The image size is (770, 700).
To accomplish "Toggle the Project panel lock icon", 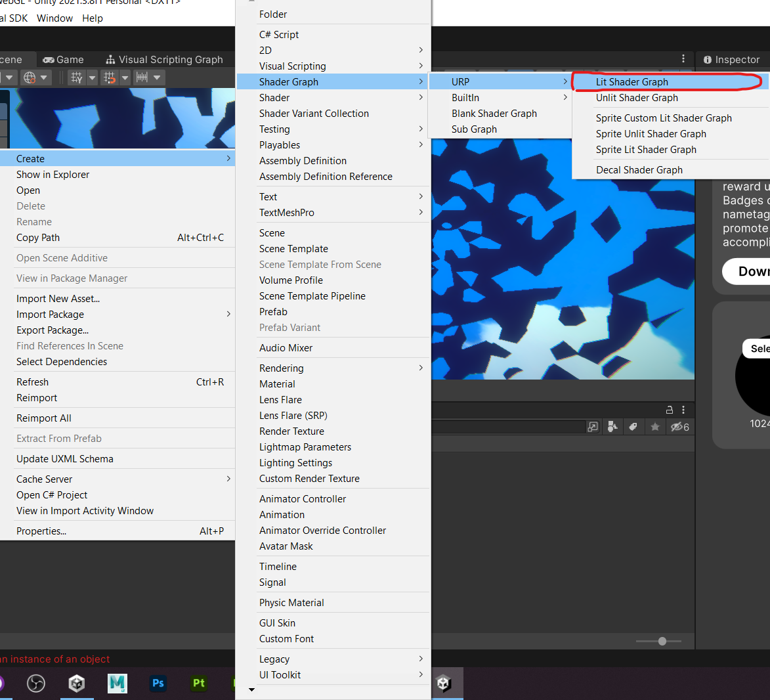I will click(669, 410).
